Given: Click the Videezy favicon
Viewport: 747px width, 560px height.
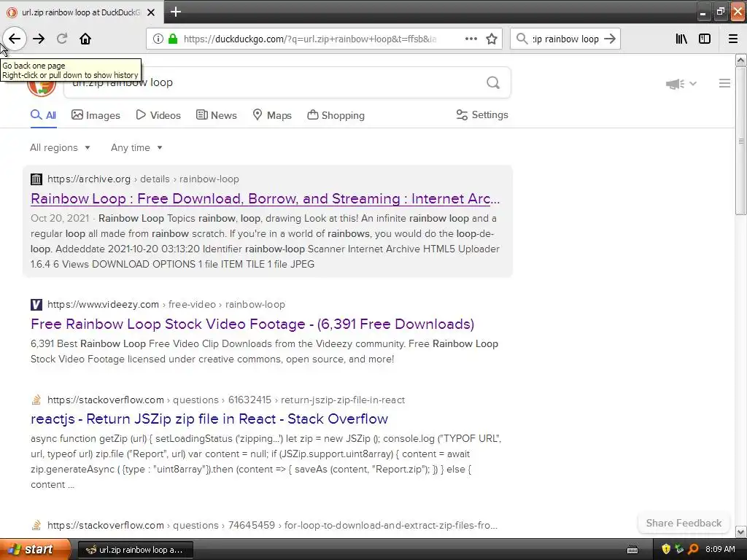Looking at the screenshot, I should [x=36, y=304].
